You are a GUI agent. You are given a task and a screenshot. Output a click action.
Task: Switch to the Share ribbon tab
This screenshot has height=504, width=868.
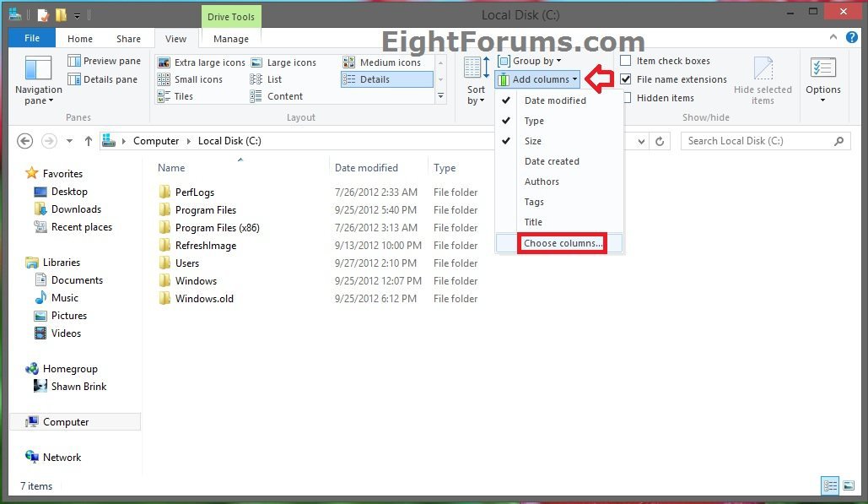click(x=128, y=39)
